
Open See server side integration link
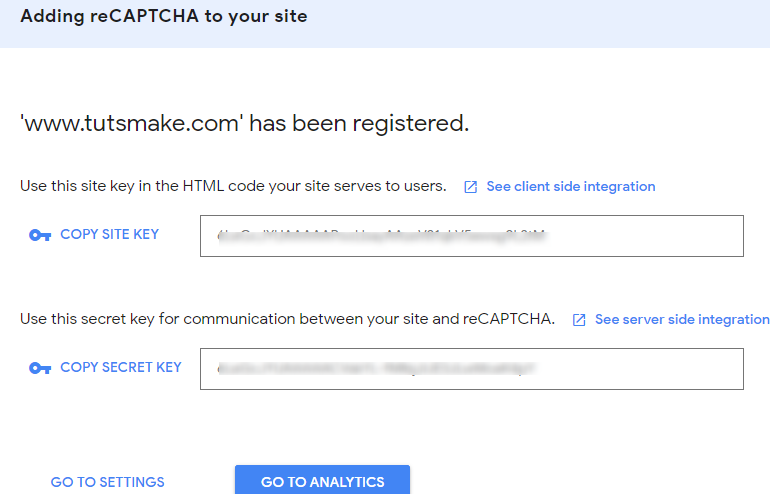click(x=681, y=320)
